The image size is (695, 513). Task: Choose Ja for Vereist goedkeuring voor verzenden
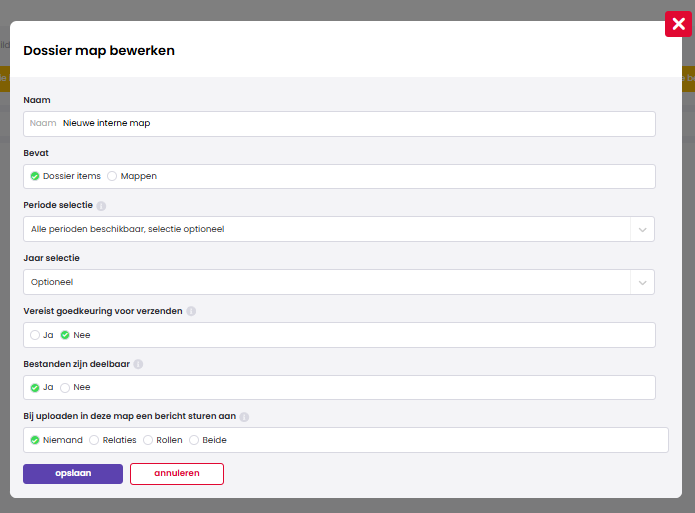click(35, 335)
